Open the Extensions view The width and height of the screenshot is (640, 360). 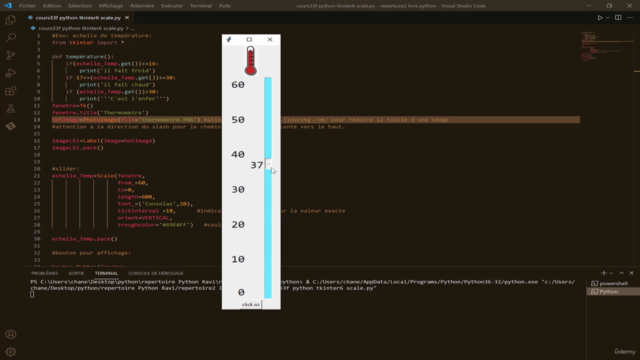[x=11, y=91]
